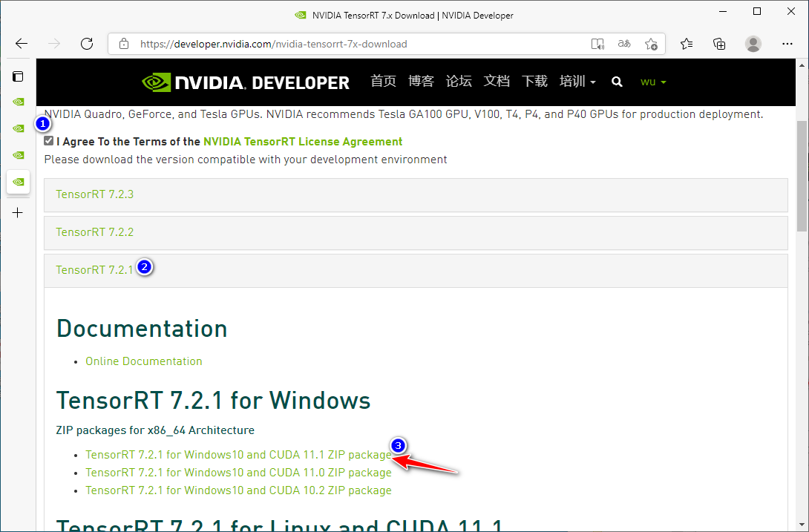
Task: Open the Online Documentation link
Action: (x=143, y=361)
